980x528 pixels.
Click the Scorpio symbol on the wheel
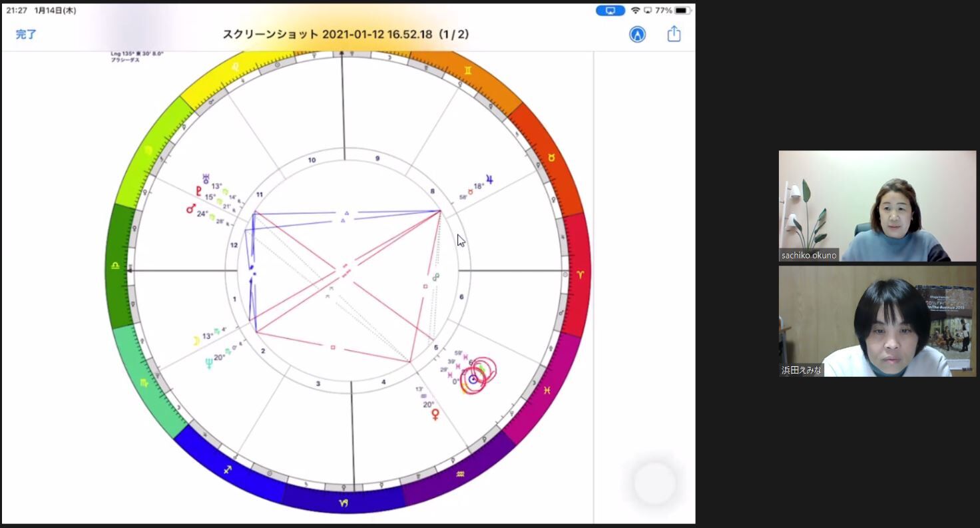[144, 382]
